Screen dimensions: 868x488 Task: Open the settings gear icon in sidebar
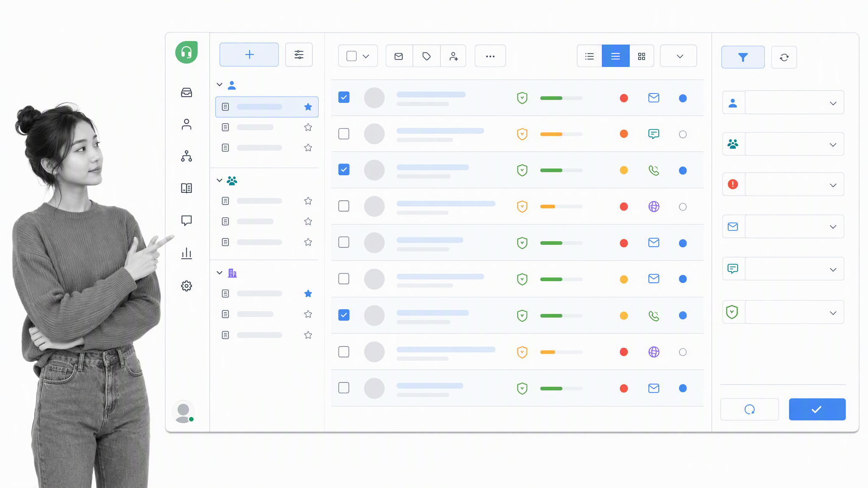coord(186,286)
